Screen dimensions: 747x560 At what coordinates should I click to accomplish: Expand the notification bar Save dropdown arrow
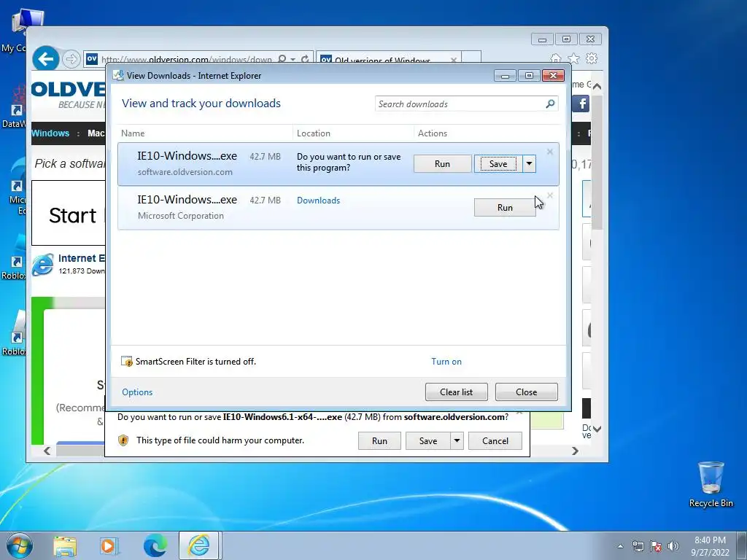(457, 441)
